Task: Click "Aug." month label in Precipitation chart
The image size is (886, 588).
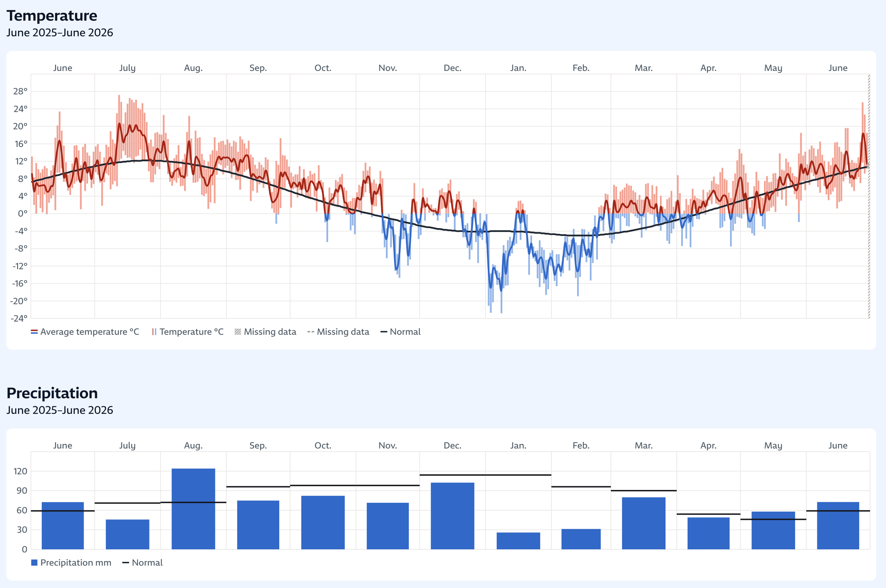Action: click(x=193, y=446)
